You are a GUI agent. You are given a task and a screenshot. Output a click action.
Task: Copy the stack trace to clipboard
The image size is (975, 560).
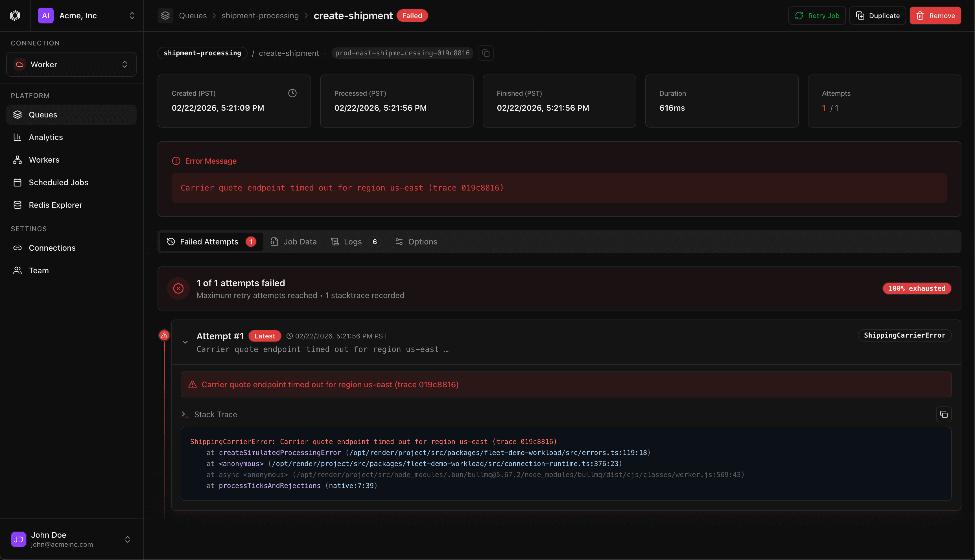944,414
